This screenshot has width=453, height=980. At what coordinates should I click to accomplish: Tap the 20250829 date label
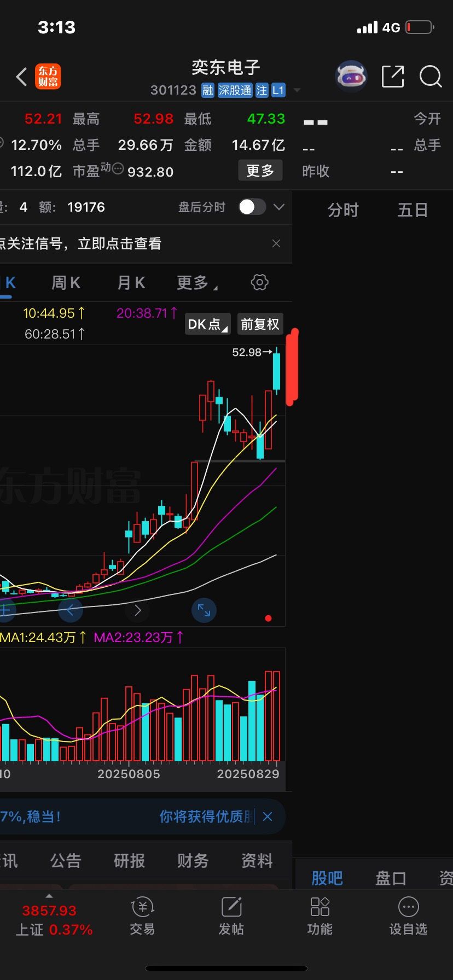tap(248, 774)
